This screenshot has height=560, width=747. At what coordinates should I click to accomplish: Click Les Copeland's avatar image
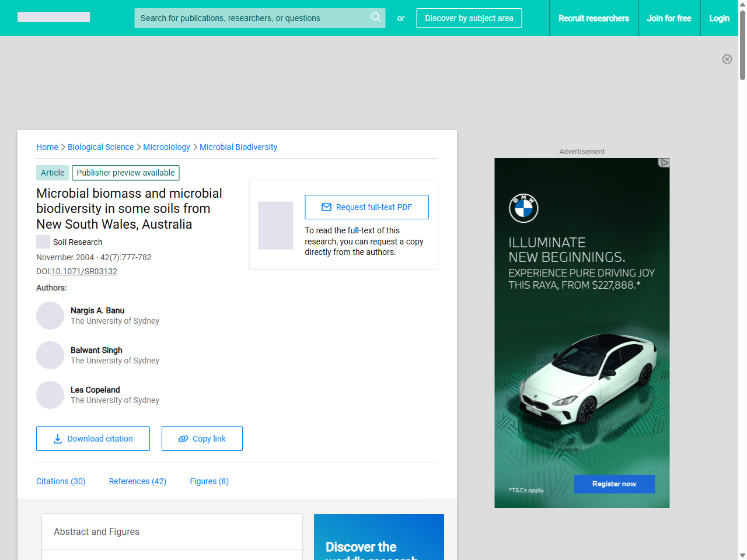coord(50,395)
